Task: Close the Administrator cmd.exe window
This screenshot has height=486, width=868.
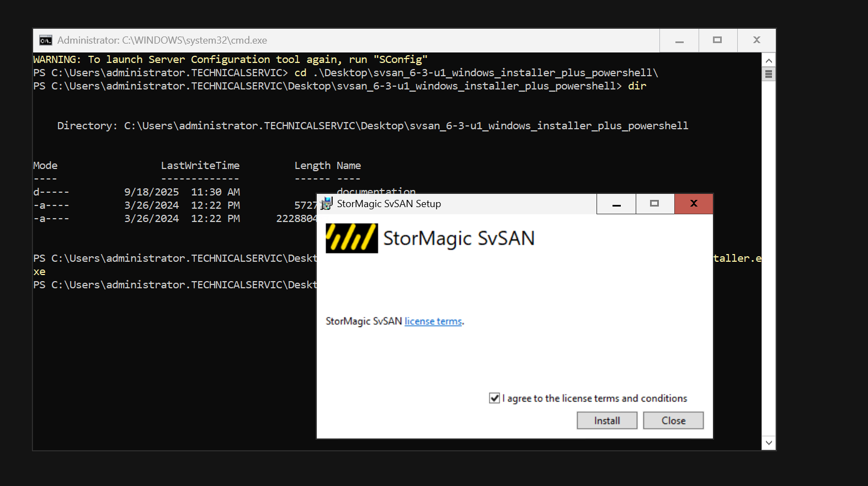Action: click(x=757, y=40)
